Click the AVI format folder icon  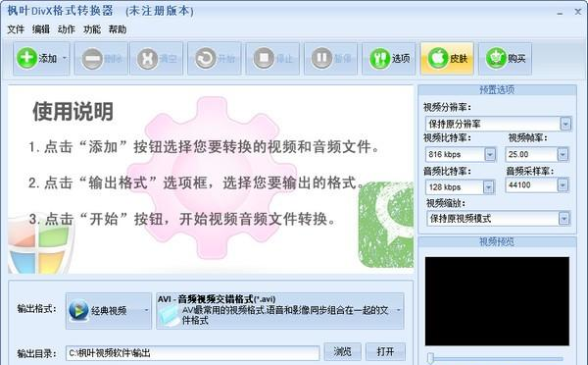pyautogui.click(x=169, y=315)
